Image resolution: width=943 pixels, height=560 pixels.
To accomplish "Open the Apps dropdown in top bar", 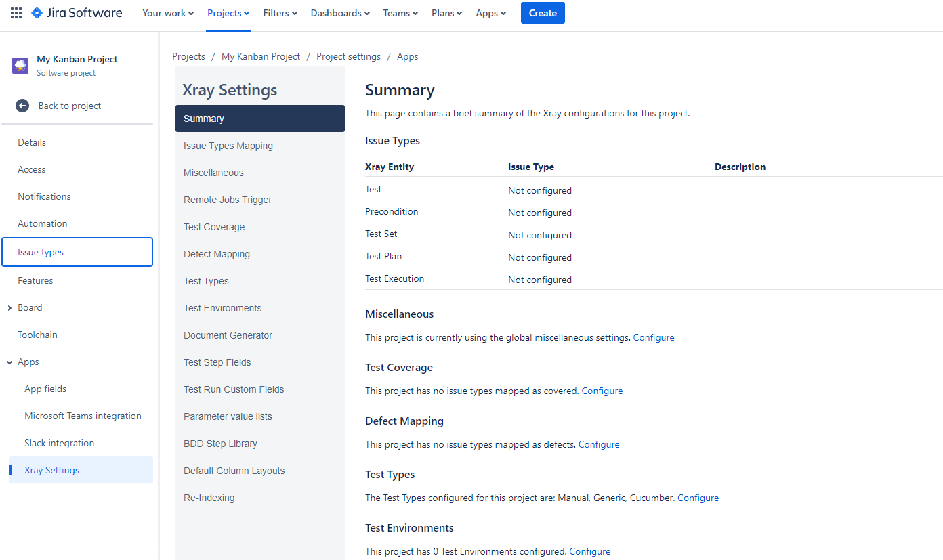I will pyautogui.click(x=491, y=13).
